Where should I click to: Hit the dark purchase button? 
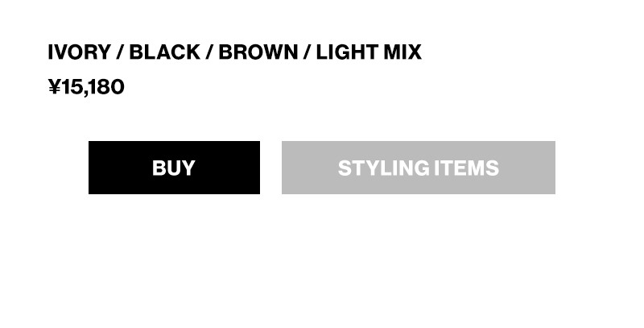(x=174, y=168)
